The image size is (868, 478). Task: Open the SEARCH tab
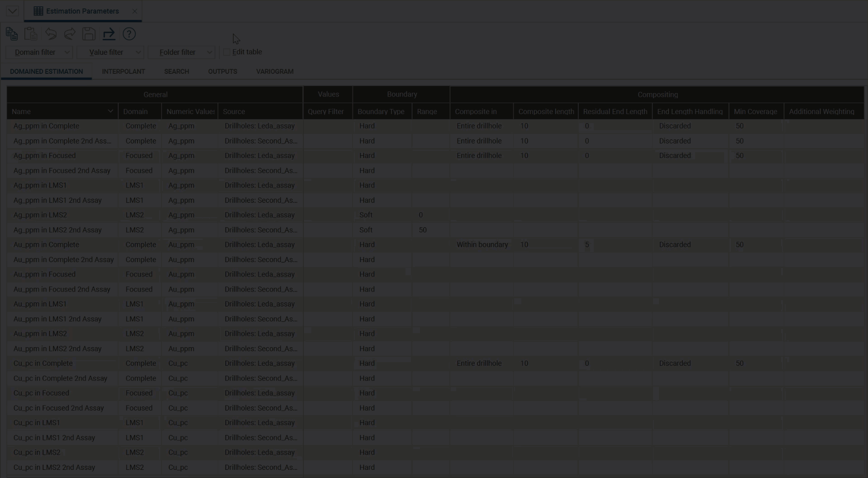tap(176, 72)
